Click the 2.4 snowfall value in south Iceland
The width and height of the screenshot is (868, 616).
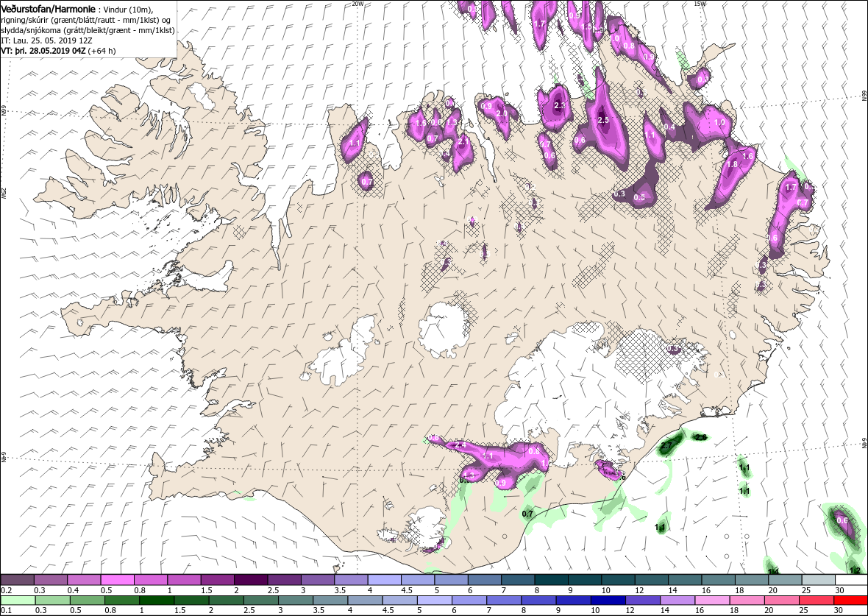pos(460,445)
